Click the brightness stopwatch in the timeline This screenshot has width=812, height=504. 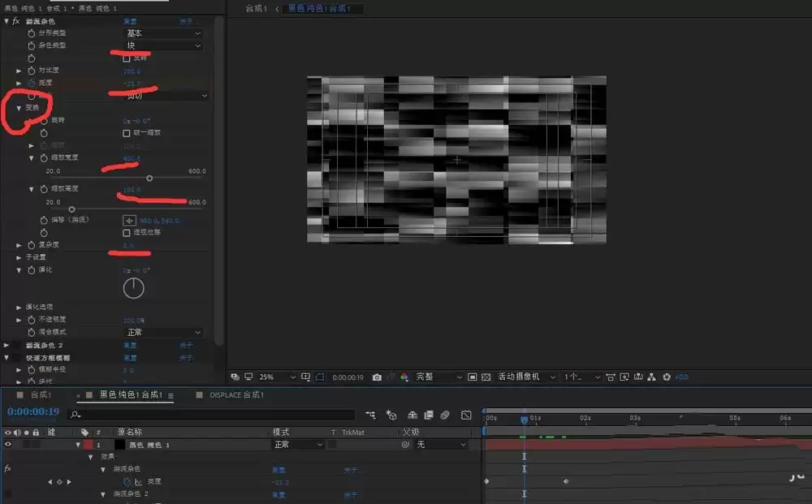point(127,482)
